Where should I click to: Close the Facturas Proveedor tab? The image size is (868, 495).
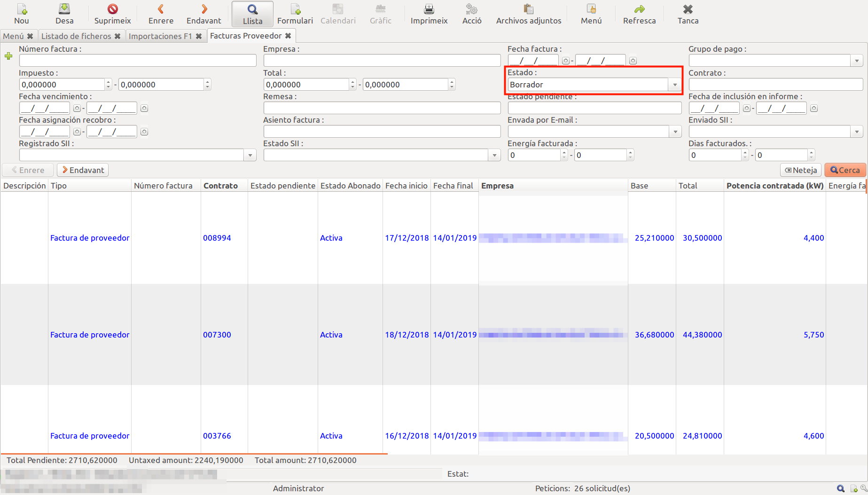(288, 36)
